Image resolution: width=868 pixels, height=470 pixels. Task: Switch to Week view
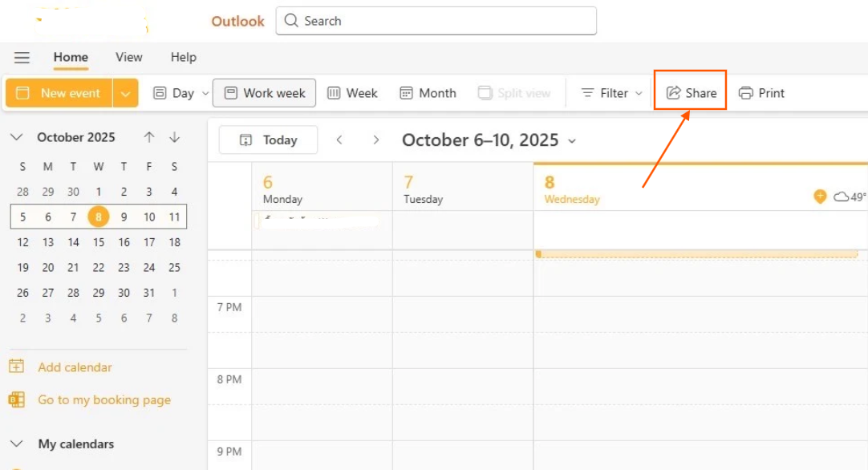click(352, 93)
